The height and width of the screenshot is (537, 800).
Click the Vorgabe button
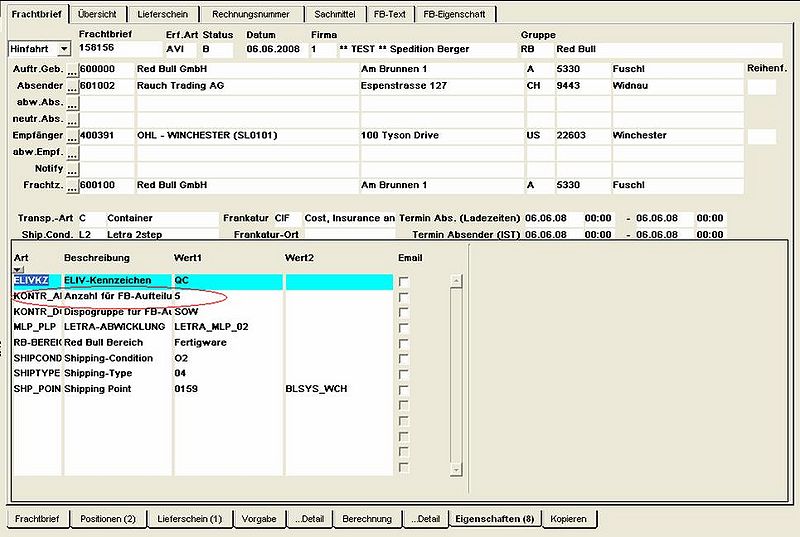pyautogui.click(x=259, y=519)
